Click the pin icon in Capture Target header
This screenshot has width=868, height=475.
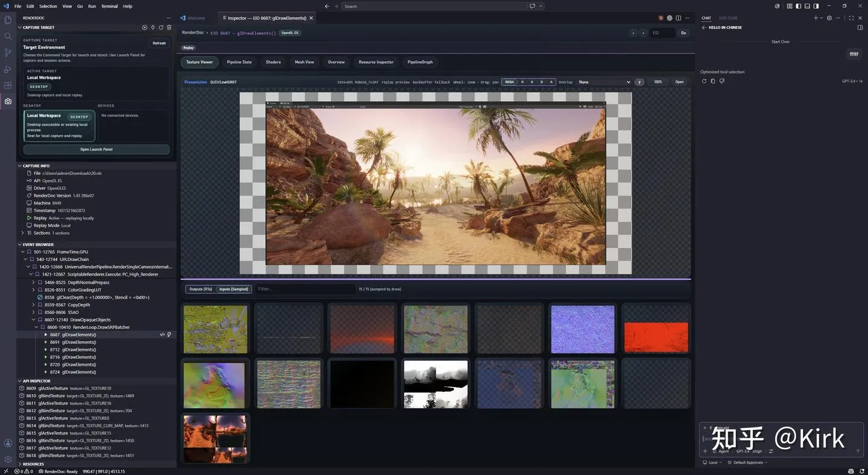point(153,27)
